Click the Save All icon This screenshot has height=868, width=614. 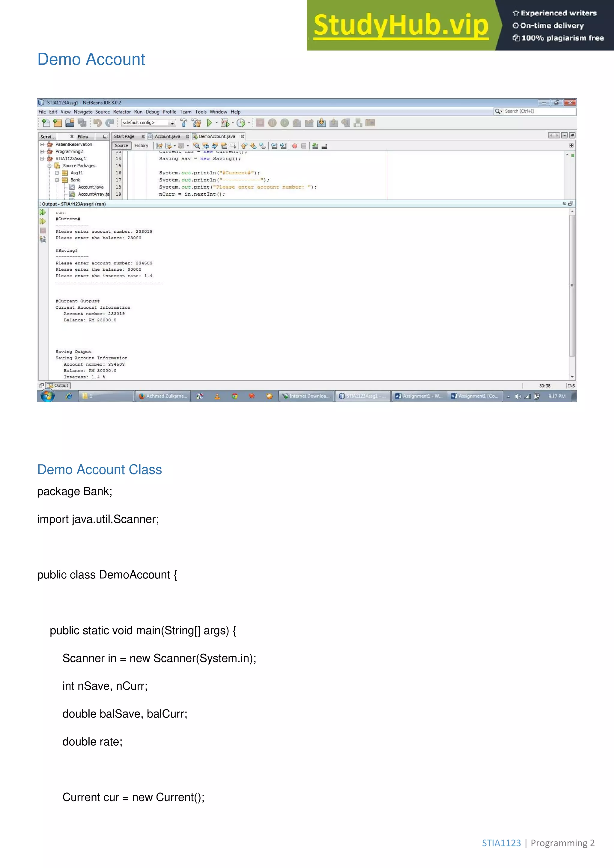(82, 123)
